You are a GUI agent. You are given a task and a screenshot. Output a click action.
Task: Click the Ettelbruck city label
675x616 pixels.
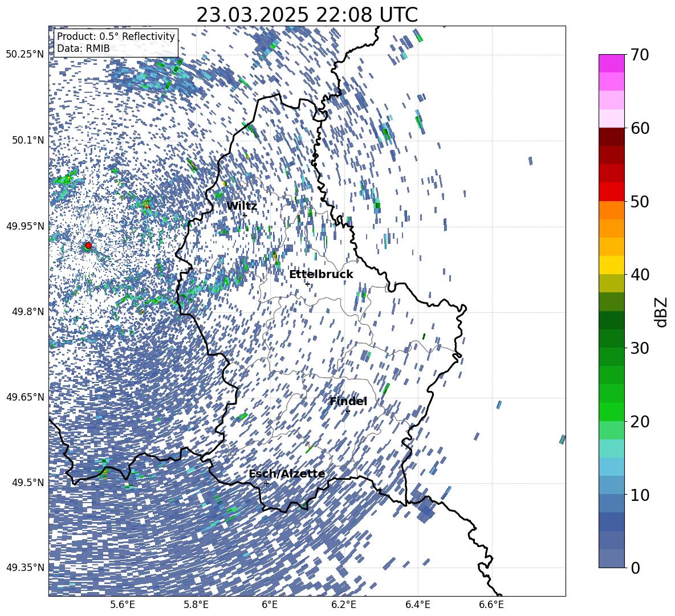321,275
